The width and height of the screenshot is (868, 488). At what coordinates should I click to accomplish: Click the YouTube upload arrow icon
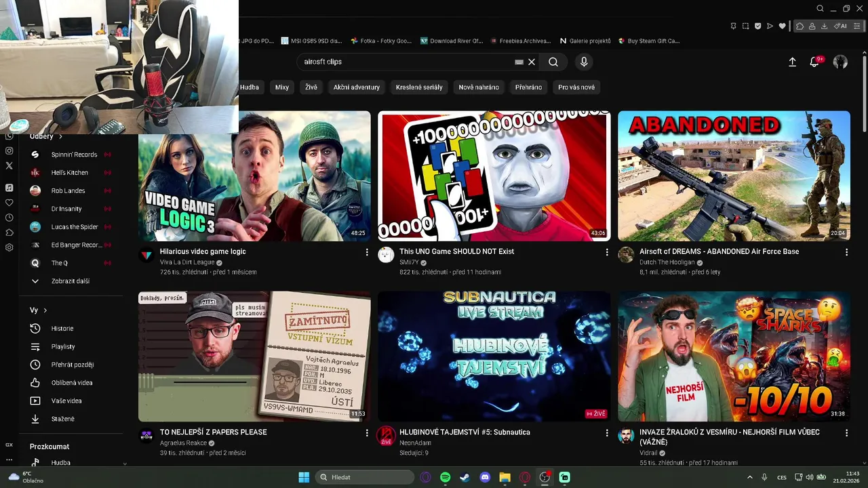point(792,62)
